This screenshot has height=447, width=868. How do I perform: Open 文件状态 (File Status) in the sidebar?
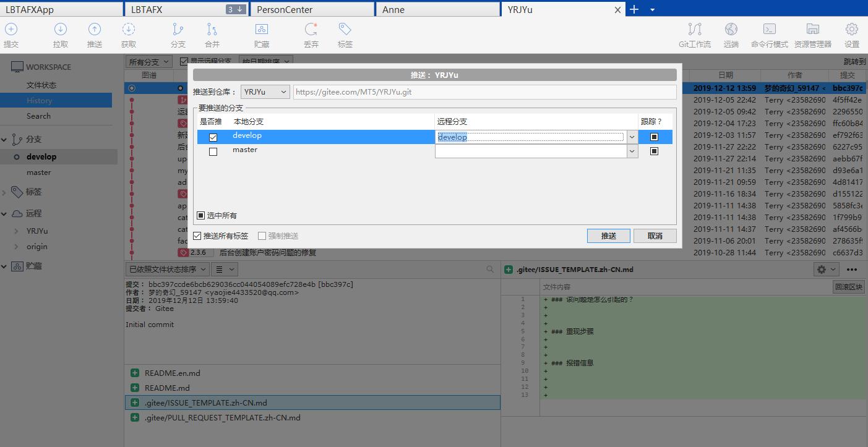(x=41, y=85)
